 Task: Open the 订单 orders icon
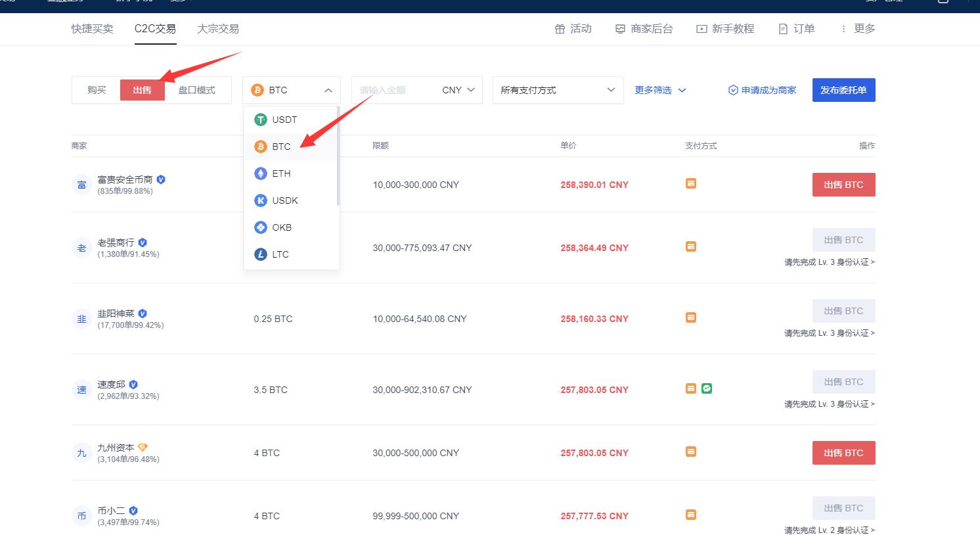(x=782, y=28)
